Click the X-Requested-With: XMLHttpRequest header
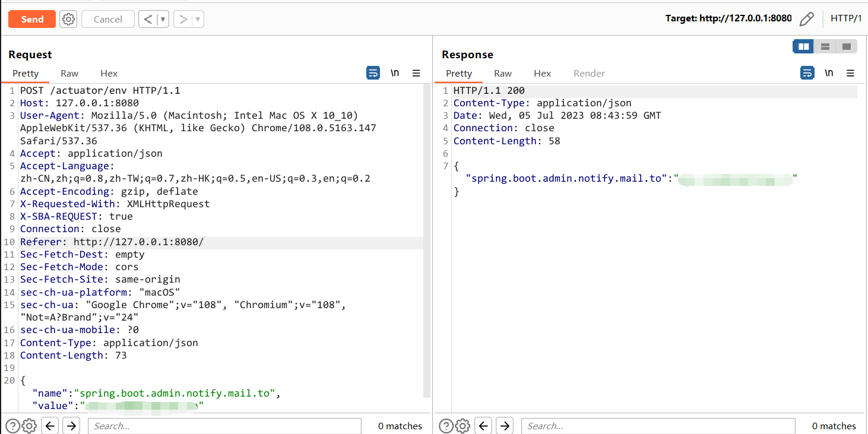 pos(115,204)
